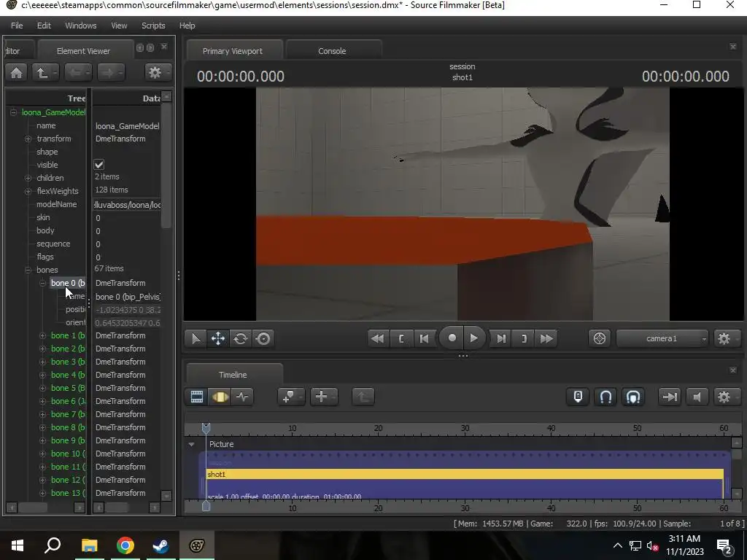Open the Edit menu

point(44,26)
